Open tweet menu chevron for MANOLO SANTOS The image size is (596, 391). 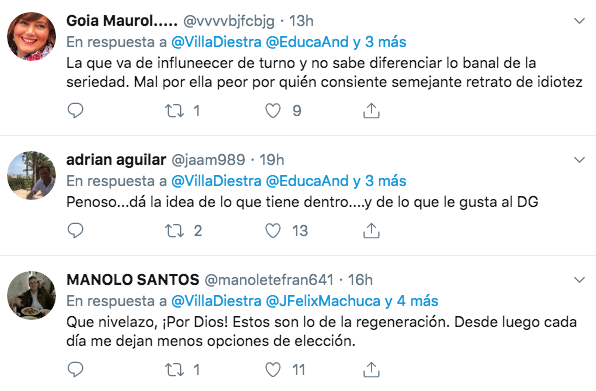(x=579, y=280)
